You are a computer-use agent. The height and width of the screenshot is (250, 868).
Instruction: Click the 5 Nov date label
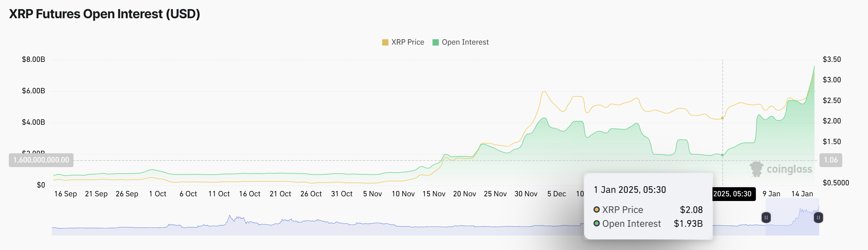(372, 194)
